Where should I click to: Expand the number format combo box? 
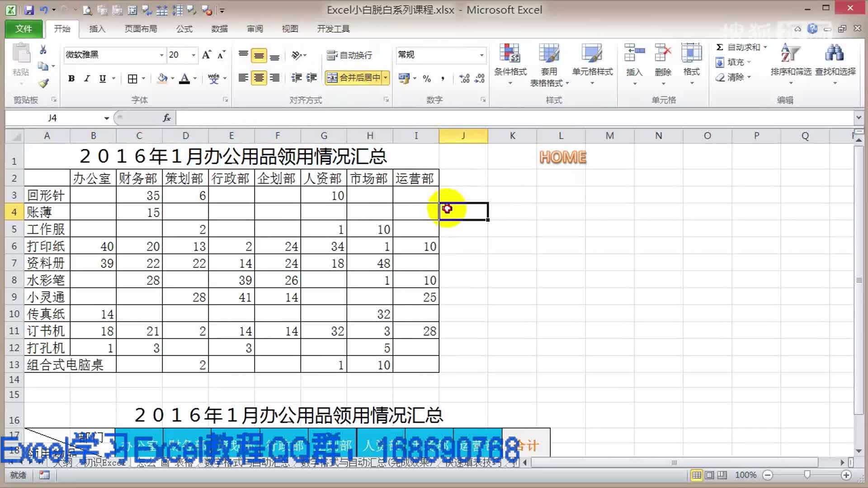point(481,55)
